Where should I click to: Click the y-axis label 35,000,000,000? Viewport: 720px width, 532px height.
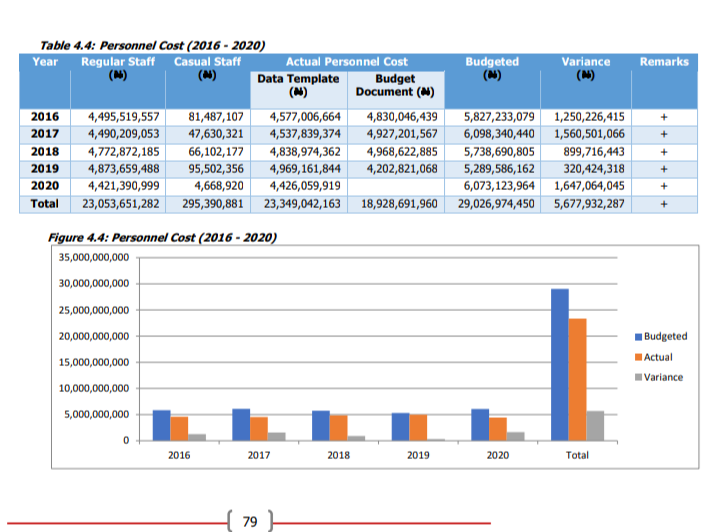[x=94, y=258]
